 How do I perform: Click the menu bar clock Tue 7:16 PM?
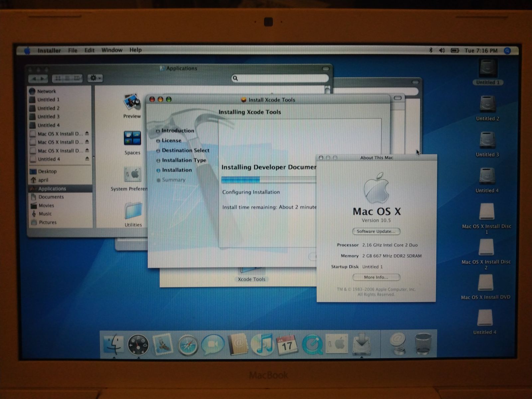point(481,51)
